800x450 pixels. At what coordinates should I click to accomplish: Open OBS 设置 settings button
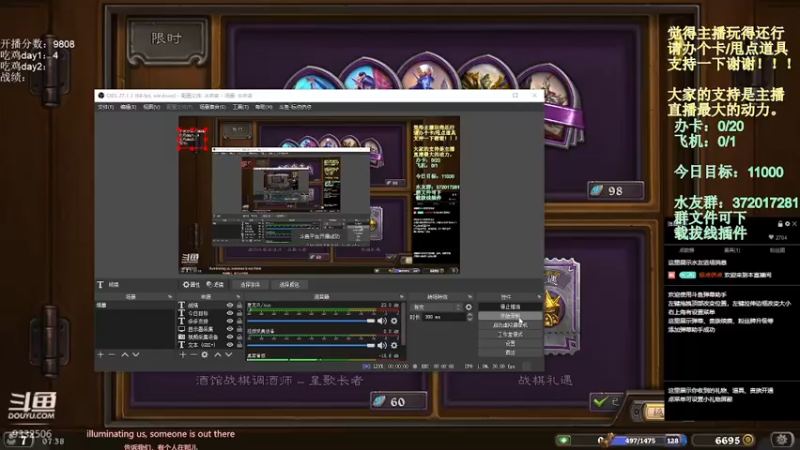tap(510, 344)
